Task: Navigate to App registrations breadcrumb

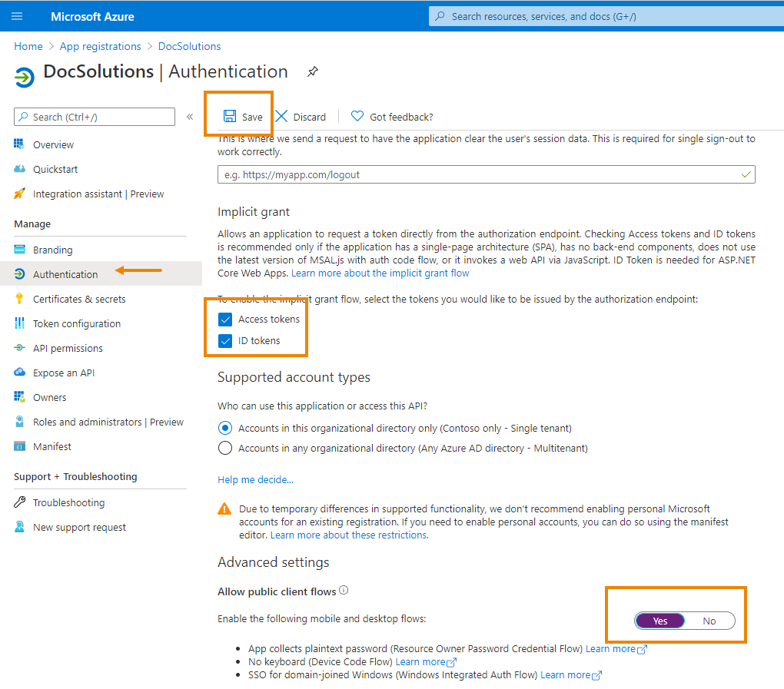Action: (x=100, y=46)
